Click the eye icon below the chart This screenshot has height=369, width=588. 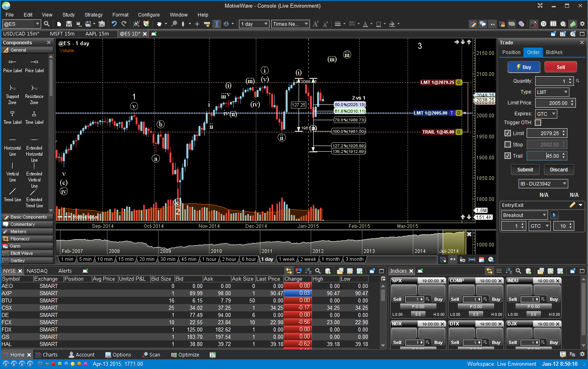click(453, 259)
